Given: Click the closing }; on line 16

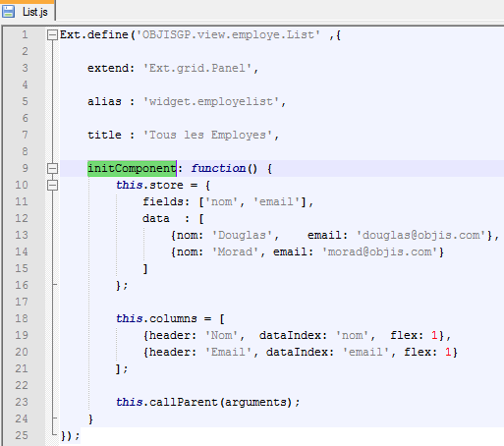Looking at the screenshot, I should click(122, 285).
